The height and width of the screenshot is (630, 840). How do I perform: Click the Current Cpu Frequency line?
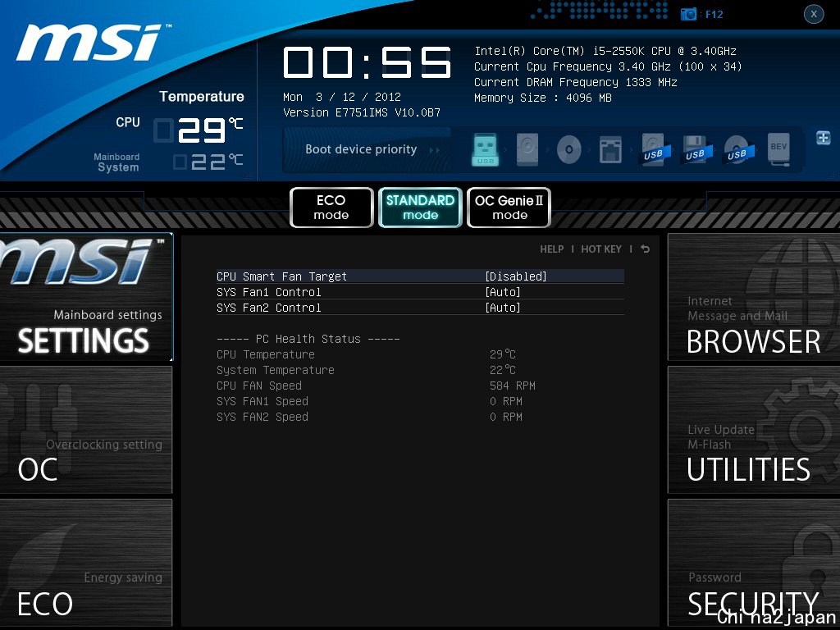click(x=608, y=67)
